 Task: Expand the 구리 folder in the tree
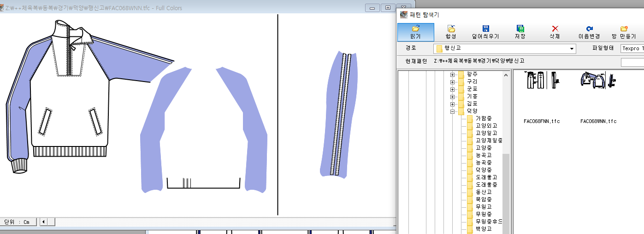(453, 82)
